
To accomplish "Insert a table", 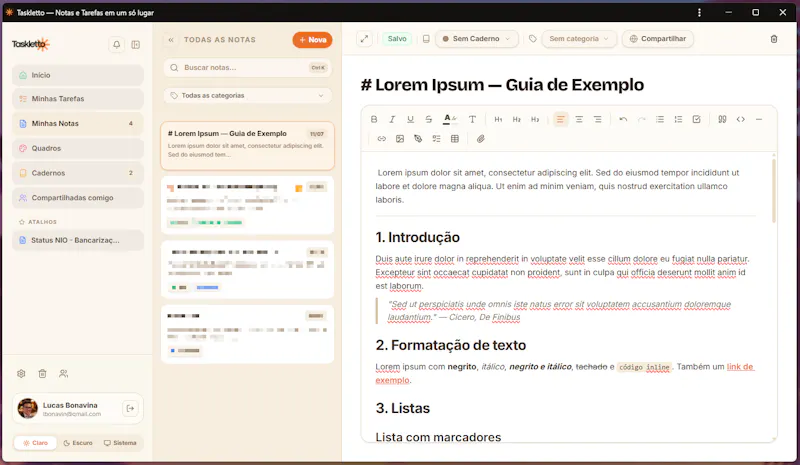I will click(x=455, y=139).
